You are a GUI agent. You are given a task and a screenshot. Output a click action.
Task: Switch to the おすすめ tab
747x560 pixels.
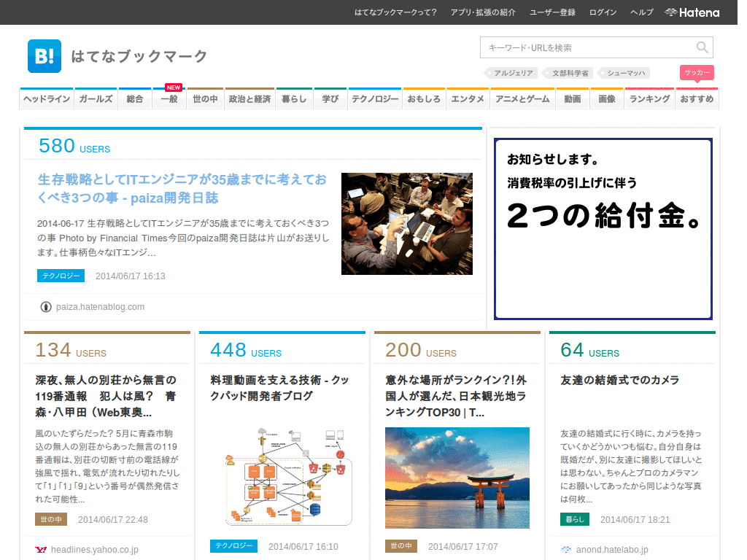[x=697, y=99]
